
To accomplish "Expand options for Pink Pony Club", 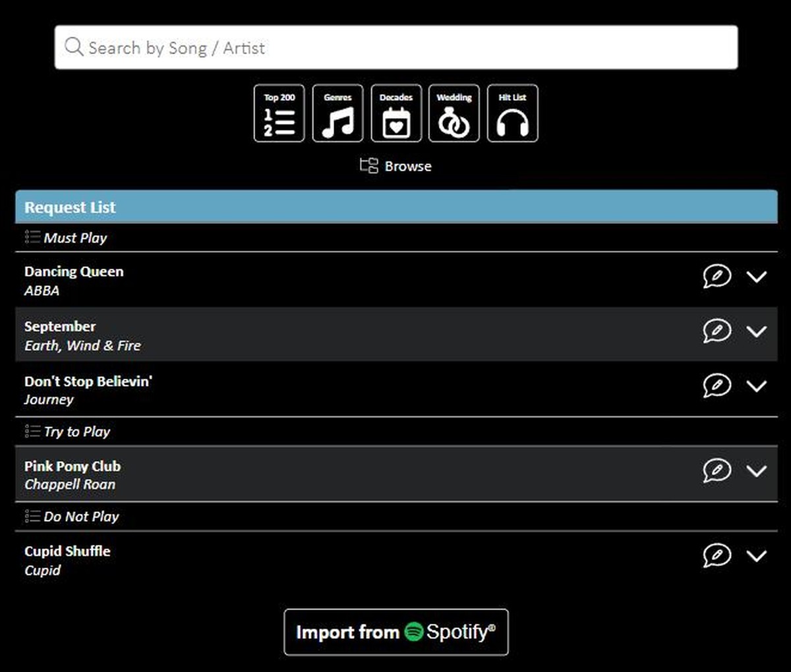I will [757, 471].
